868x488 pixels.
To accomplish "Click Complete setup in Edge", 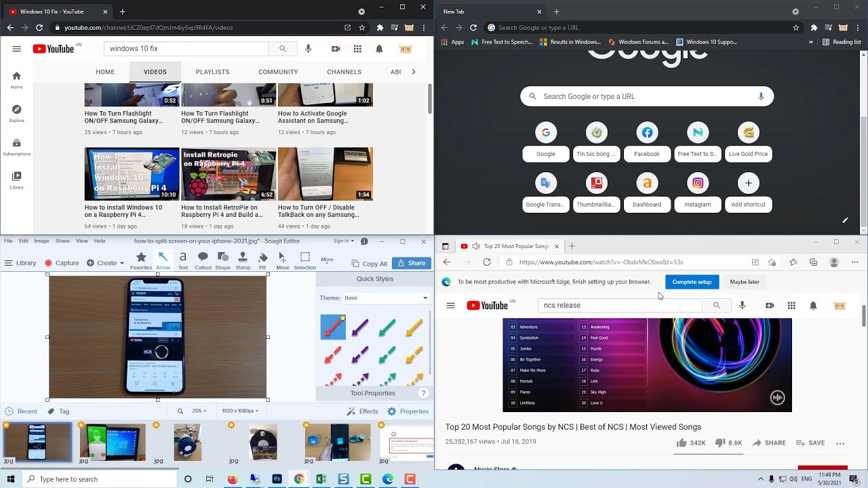I will pos(692,282).
